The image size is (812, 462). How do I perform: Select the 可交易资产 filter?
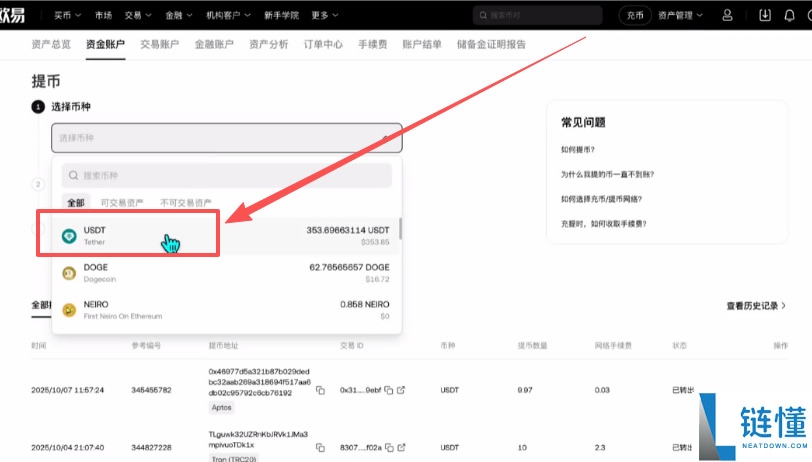click(122, 203)
